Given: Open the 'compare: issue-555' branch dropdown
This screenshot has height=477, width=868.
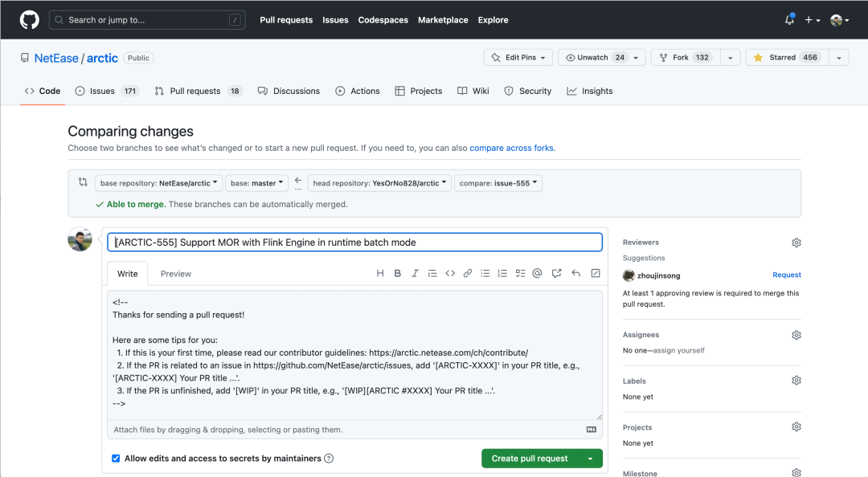Looking at the screenshot, I should 498,183.
